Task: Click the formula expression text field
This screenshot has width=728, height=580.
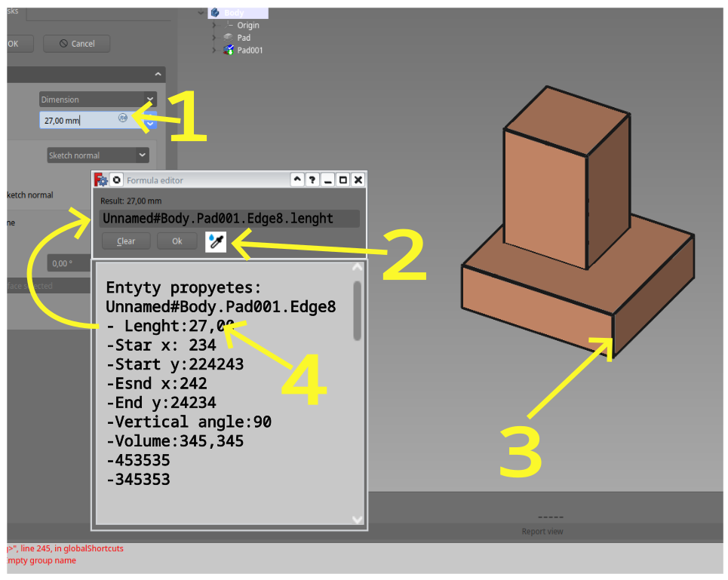Action: 229,219
